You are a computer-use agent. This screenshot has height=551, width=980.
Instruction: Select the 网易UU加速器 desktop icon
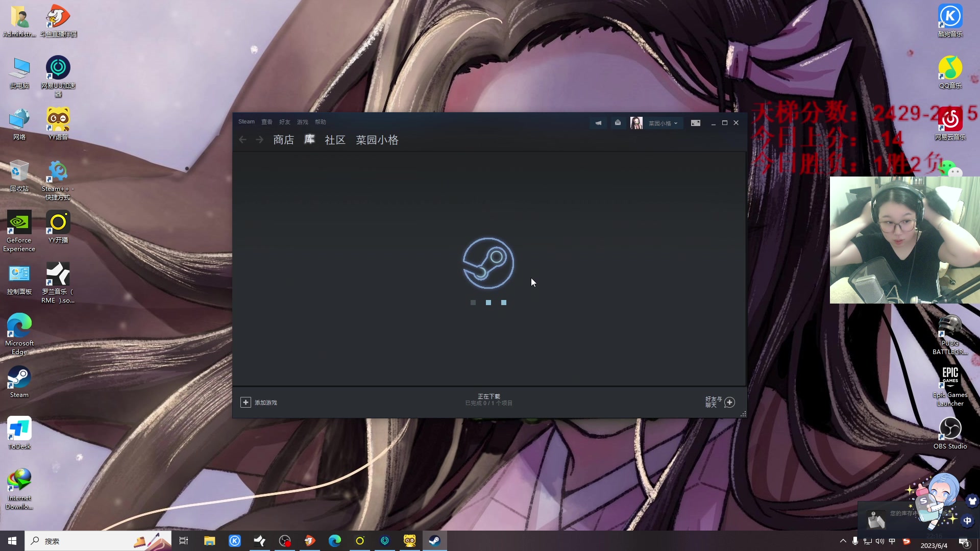(x=58, y=77)
